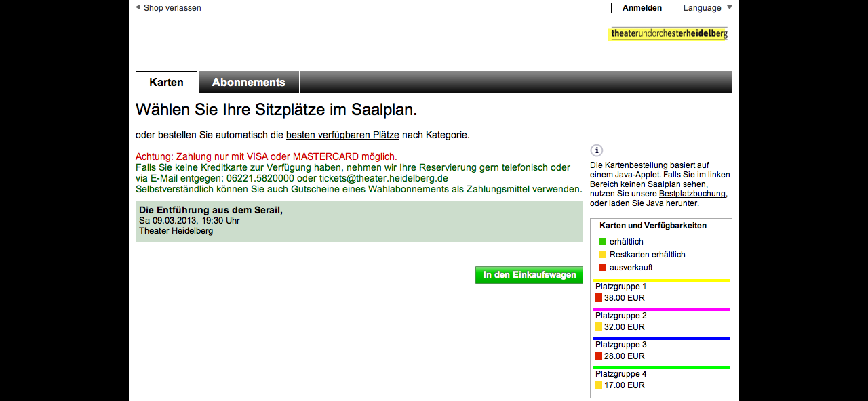
Task: Click the info icon above Java notice
Action: click(x=597, y=150)
